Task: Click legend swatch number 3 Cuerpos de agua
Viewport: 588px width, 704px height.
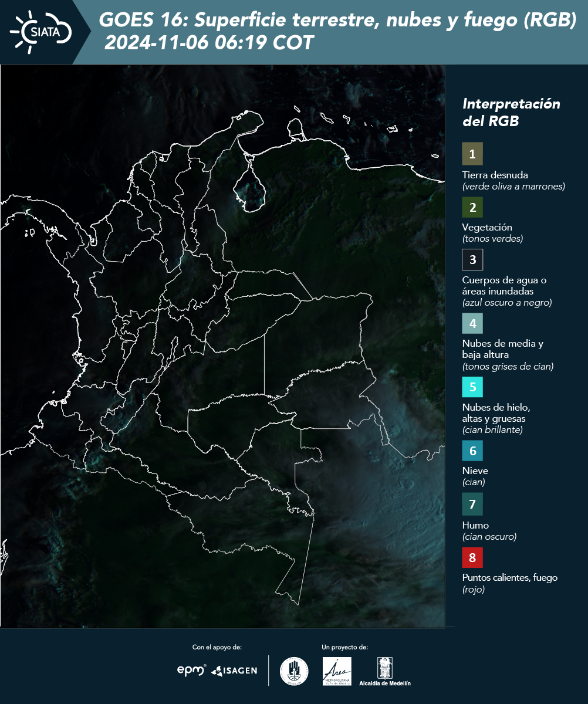Action: 472,259
